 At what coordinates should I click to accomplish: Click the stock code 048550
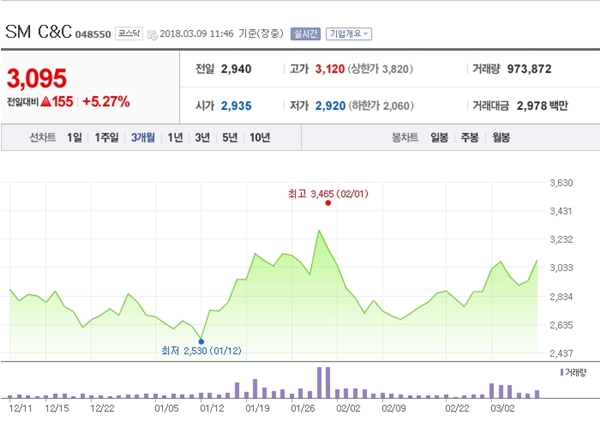pos(93,34)
